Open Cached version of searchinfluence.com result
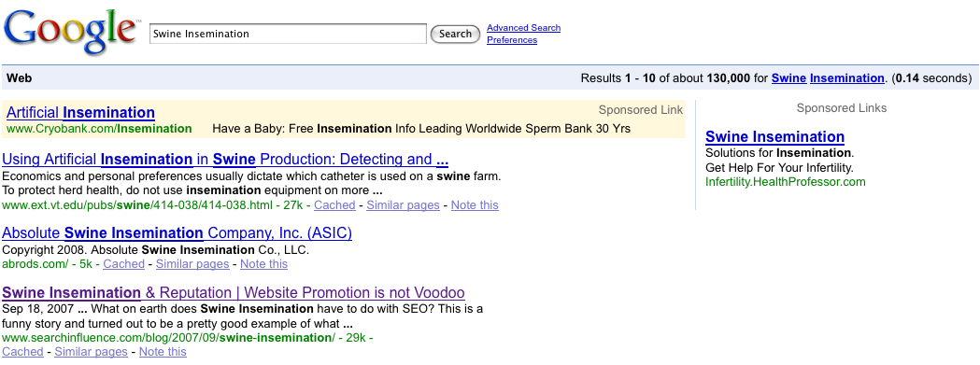 click(x=23, y=352)
